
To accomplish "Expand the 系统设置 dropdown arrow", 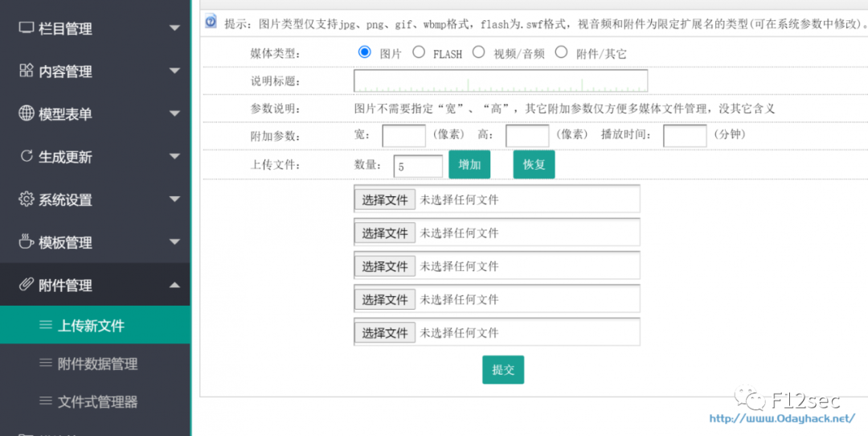I will 174,199.
